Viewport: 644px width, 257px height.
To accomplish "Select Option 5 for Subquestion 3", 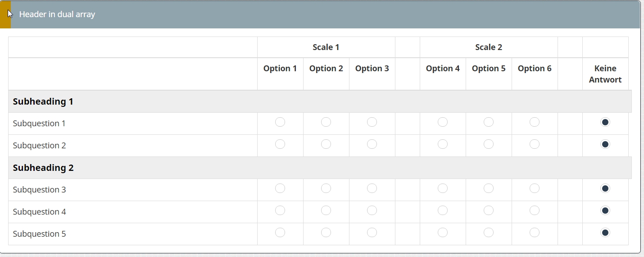I will (489, 188).
